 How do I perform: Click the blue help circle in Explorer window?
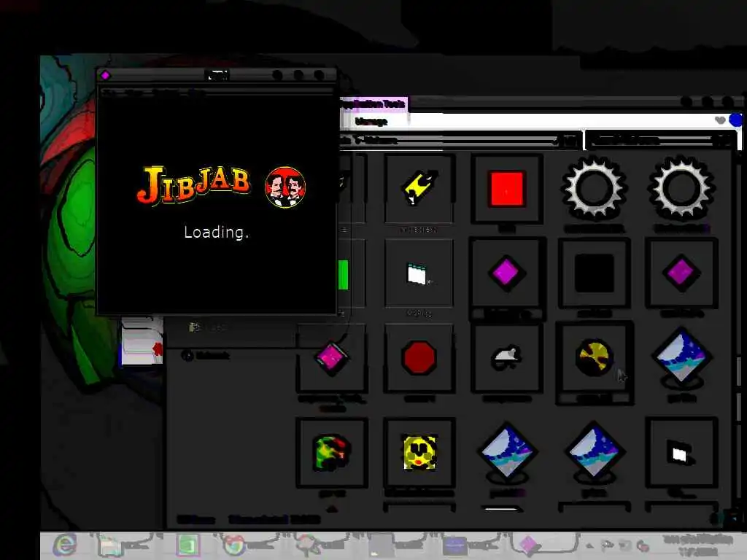[736, 120]
